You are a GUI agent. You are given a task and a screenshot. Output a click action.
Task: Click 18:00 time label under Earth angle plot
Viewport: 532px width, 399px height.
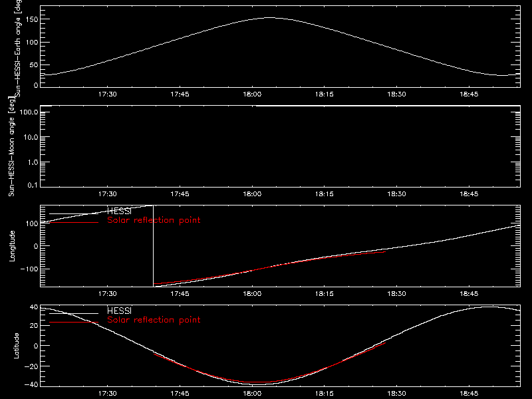[252, 94]
